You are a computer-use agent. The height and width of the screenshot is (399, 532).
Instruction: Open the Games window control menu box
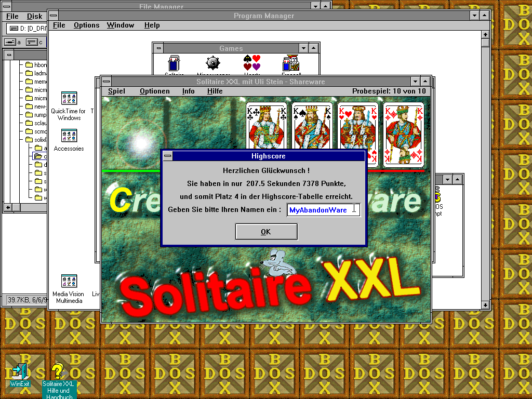(158, 48)
